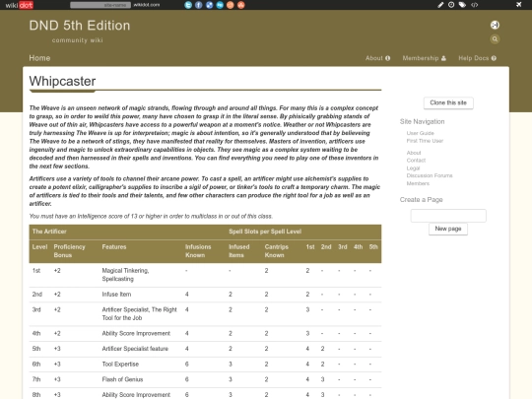Click the 'Infusions Known' column header
This screenshot has width=532, height=399.
[x=198, y=251]
